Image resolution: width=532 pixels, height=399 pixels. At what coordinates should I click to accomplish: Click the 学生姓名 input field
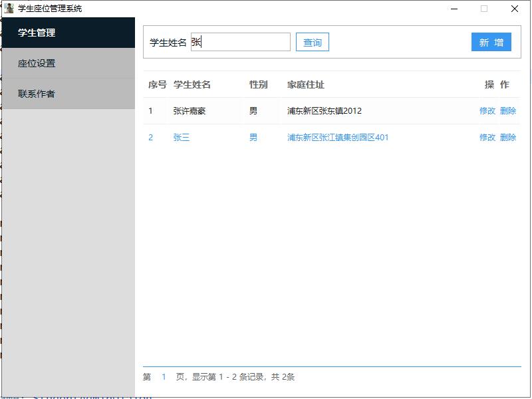239,41
